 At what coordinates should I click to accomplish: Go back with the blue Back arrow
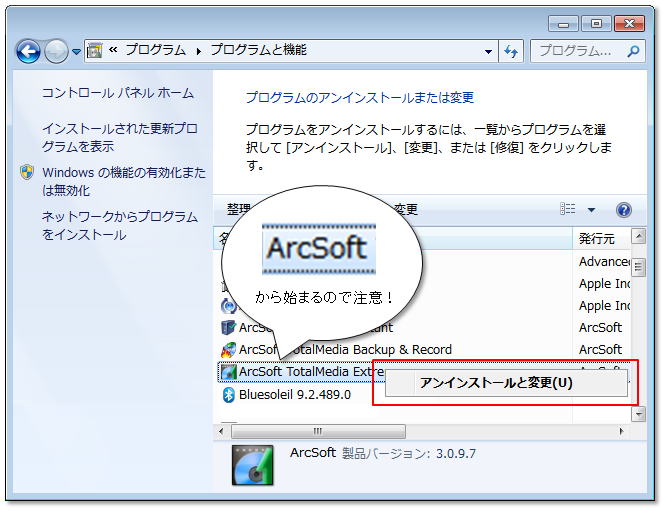click(28, 51)
